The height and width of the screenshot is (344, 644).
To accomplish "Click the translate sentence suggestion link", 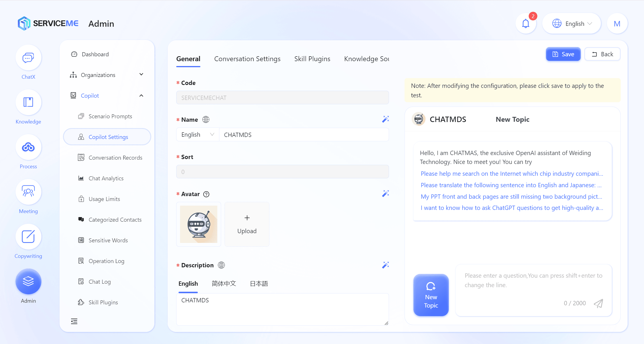I will [x=511, y=185].
